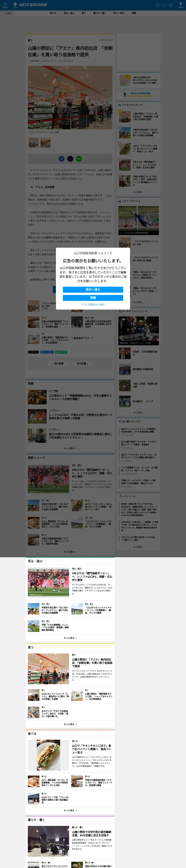Open the 宇部青年会議所 松本誠矢 interview article
186x868 pixels.
click(70, 436)
